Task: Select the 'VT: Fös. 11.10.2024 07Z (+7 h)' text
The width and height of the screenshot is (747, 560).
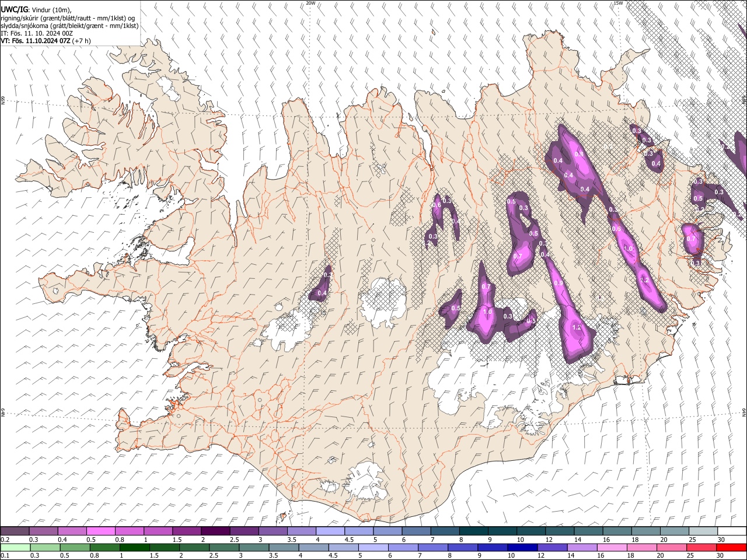Action: 46,41
